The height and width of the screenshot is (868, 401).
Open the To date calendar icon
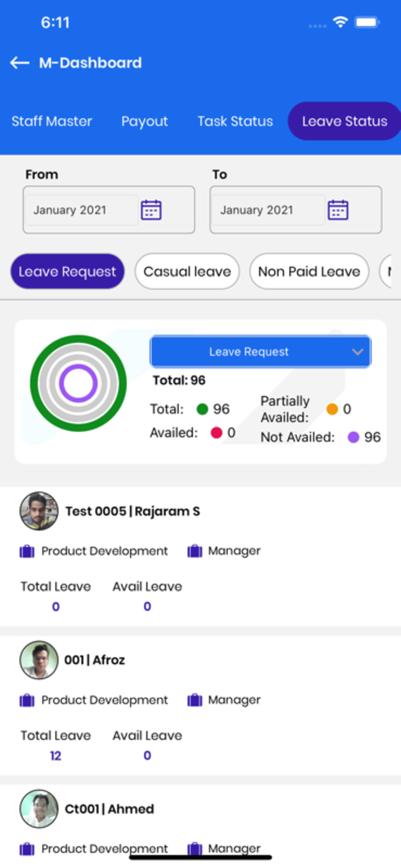338,210
